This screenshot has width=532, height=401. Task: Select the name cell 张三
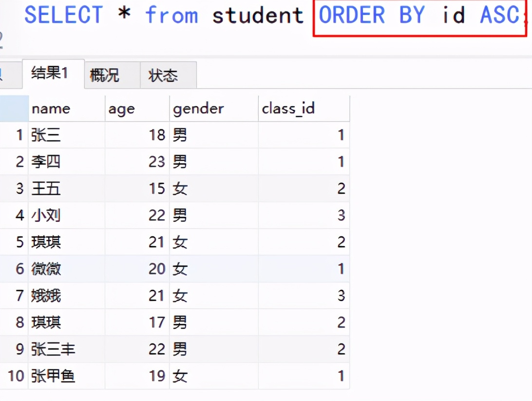pos(67,135)
